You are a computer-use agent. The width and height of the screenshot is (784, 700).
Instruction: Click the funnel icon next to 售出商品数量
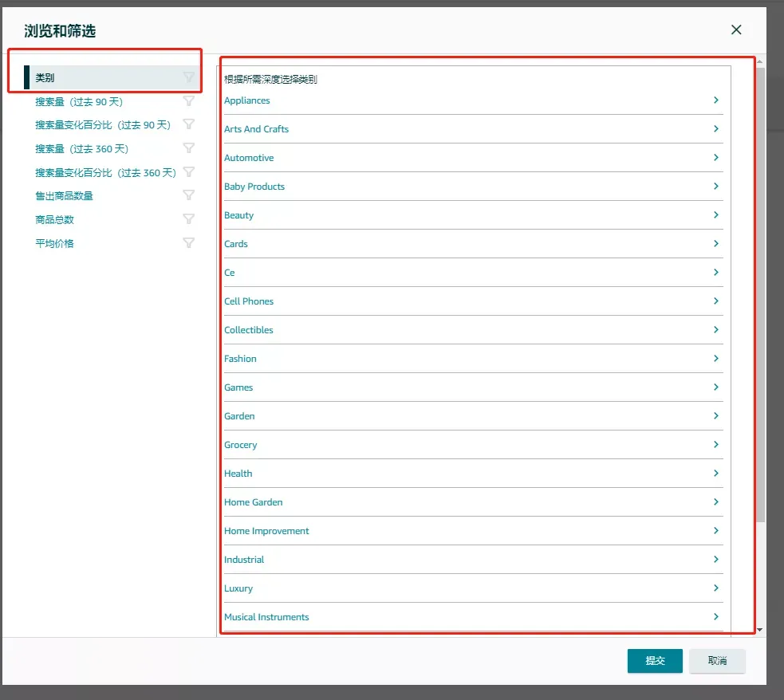188,195
